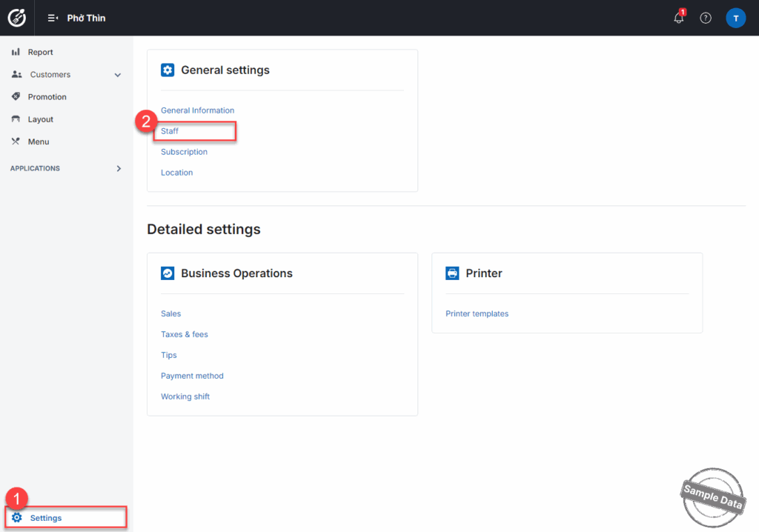Open the user profile avatar T
This screenshot has height=532, width=759.
tap(735, 18)
